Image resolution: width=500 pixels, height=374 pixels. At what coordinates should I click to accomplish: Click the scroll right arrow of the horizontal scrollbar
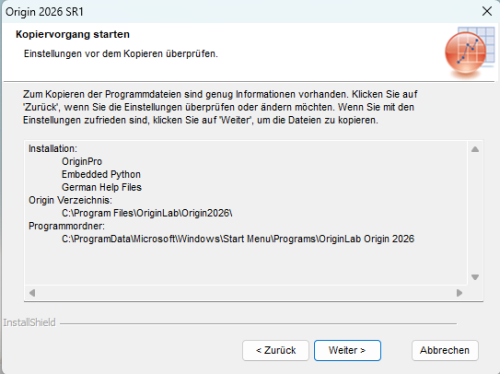(x=459, y=293)
